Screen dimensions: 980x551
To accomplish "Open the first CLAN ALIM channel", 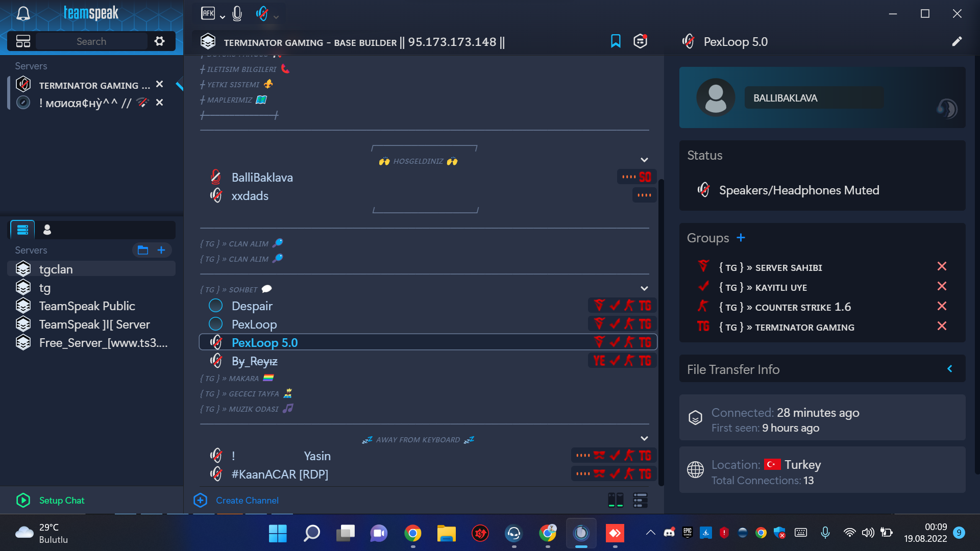I will pos(241,243).
